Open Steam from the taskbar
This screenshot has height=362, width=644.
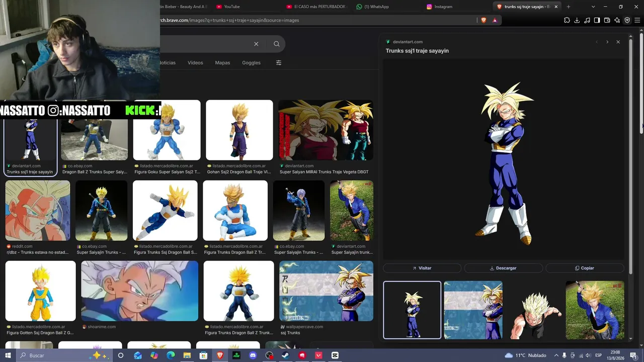[x=285, y=355]
